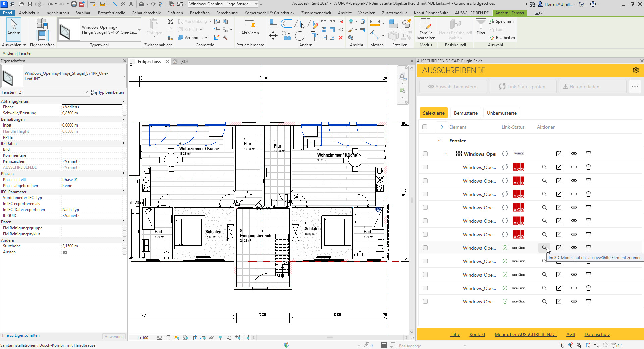Viewport: 644px width, 349px height.
Task: Click the link-status refresh icon in the first red ALCO row
Action: click(505, 167)
